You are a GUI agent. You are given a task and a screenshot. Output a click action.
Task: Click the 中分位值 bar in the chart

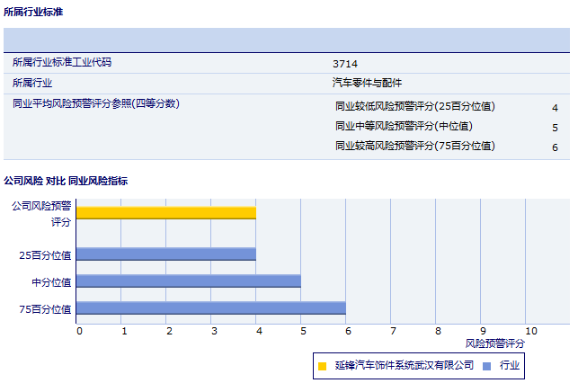click(x=189, y=281)
